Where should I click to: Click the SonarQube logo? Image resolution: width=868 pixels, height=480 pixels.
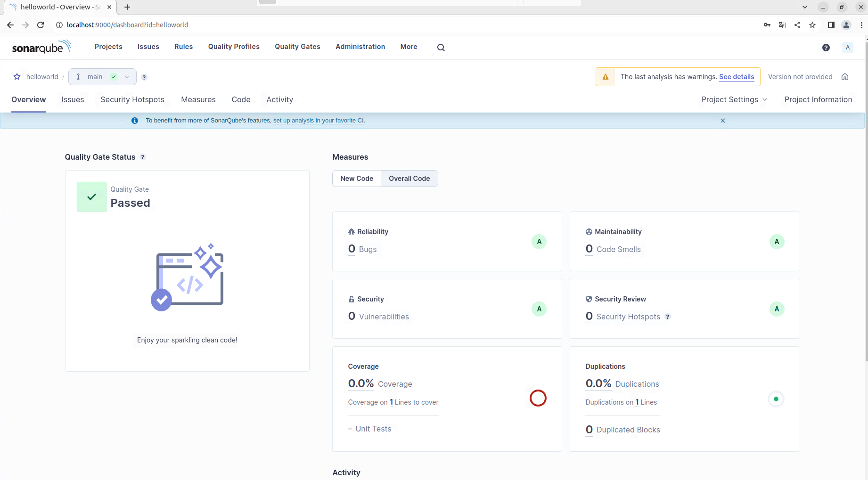coord(41,47)
